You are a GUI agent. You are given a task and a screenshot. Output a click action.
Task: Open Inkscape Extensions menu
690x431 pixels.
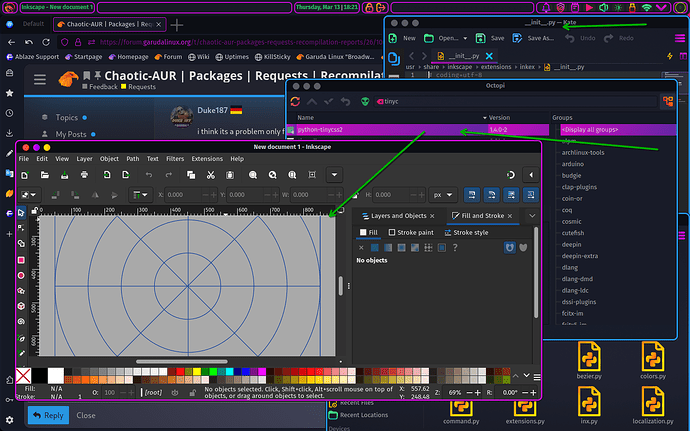click(207, 159)
